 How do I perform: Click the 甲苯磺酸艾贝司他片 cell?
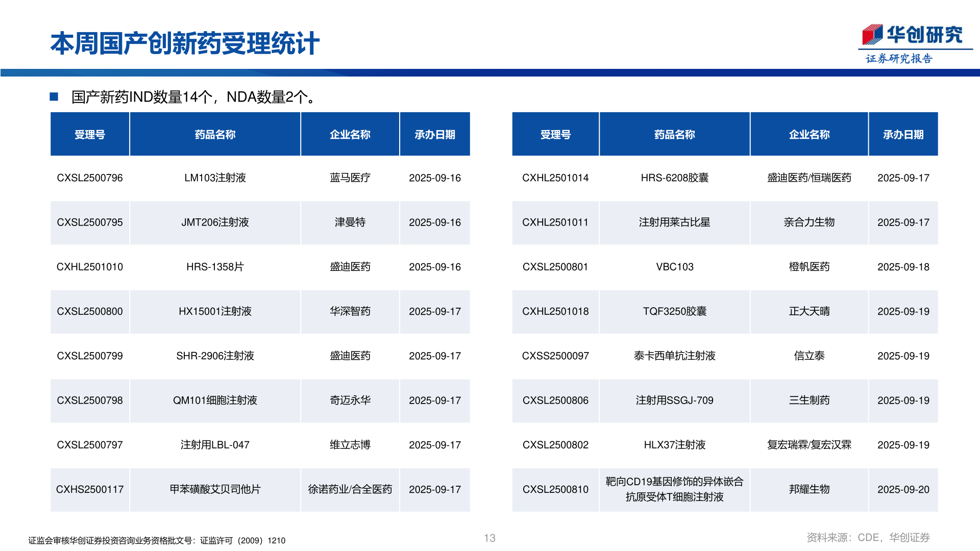pyautogui.click(x=215, y=489)
